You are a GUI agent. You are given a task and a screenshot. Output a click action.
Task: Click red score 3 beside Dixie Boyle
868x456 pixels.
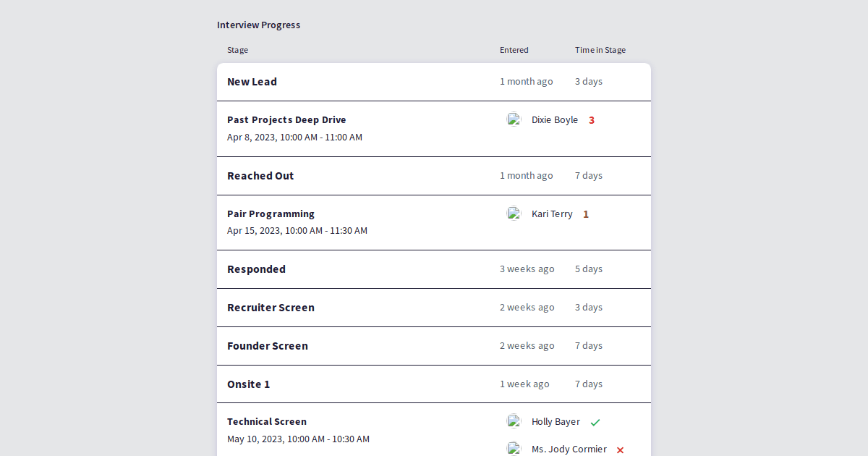(x=592, y=120)
